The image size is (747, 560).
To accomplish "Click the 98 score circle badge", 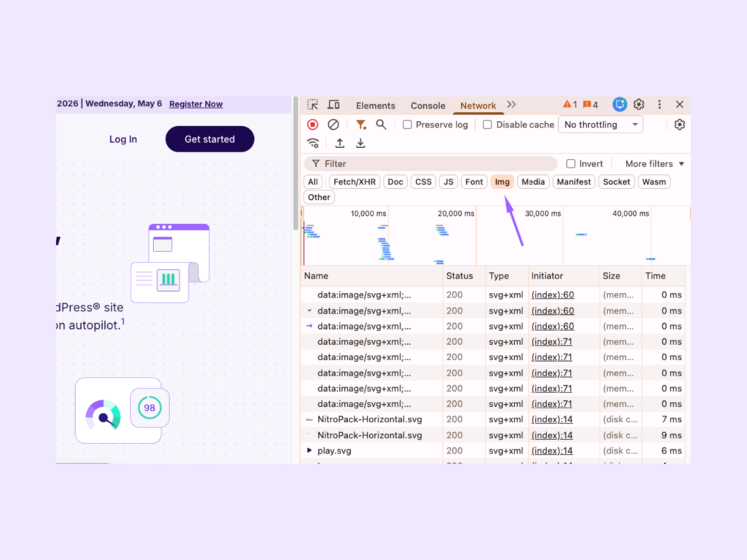I will click(150, 408).
